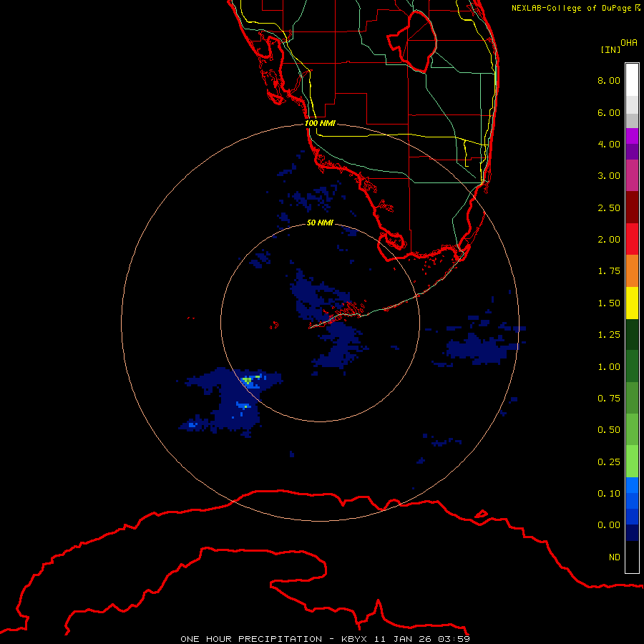
Task: Click the 6.00 legend value
Action: (x=609, y=112)
